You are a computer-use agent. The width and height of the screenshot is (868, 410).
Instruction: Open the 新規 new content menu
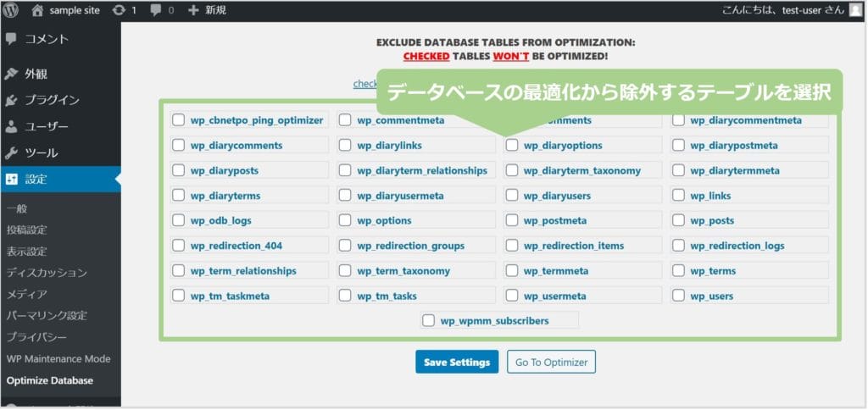tap(215, 10)
